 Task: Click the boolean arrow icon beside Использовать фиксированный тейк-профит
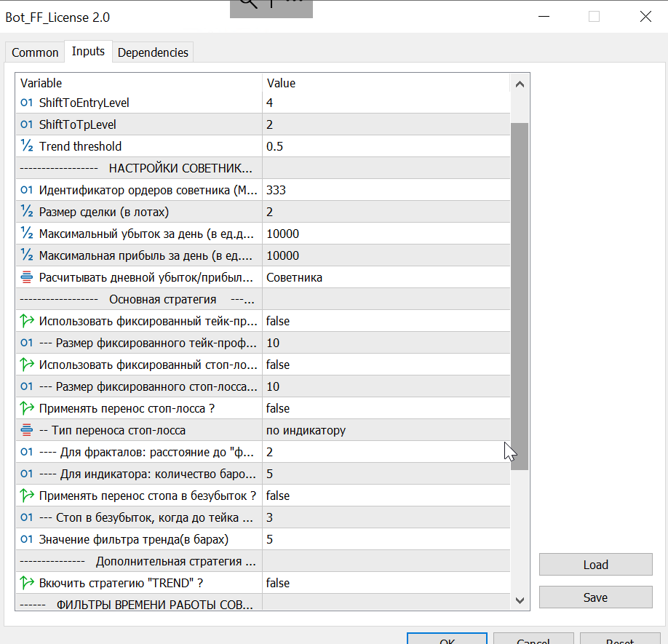click(x=26, y=321)
